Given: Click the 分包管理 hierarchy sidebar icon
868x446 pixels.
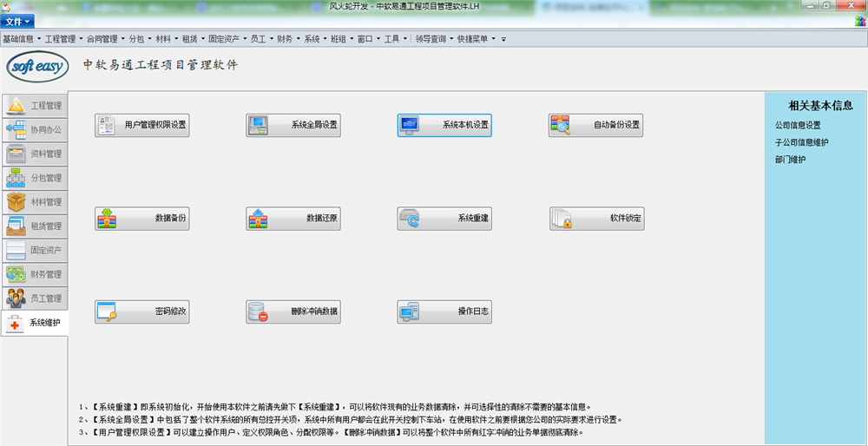Looking at the screenshot, I should point(16,178).
